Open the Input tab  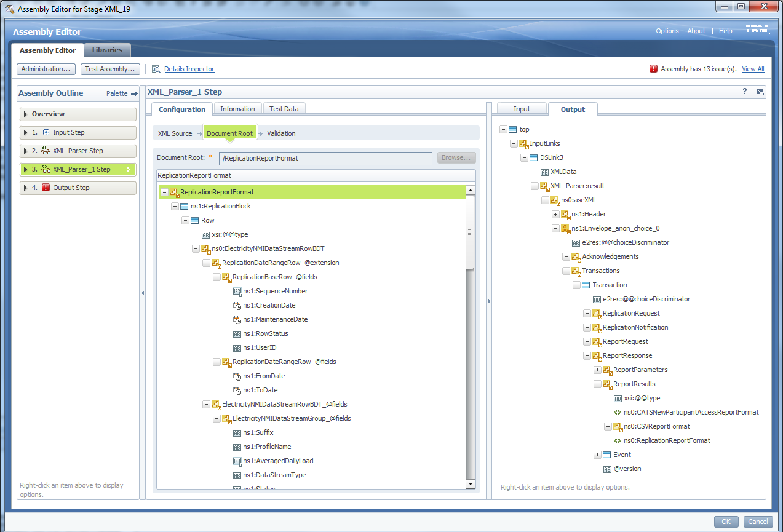(x=522, y=109)
